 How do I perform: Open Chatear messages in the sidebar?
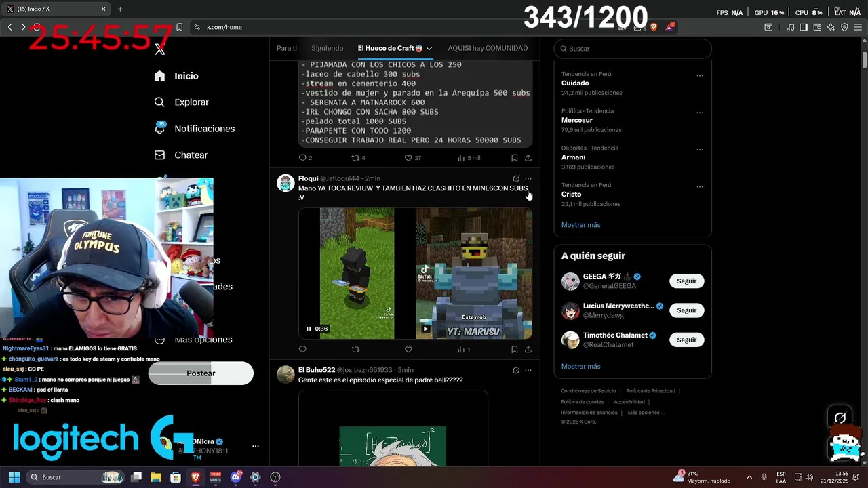pyautogui.click(x=180, y=155)
